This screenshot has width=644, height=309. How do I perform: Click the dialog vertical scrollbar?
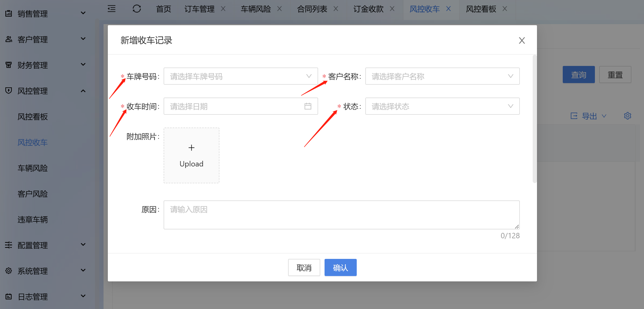pos(534,119)
